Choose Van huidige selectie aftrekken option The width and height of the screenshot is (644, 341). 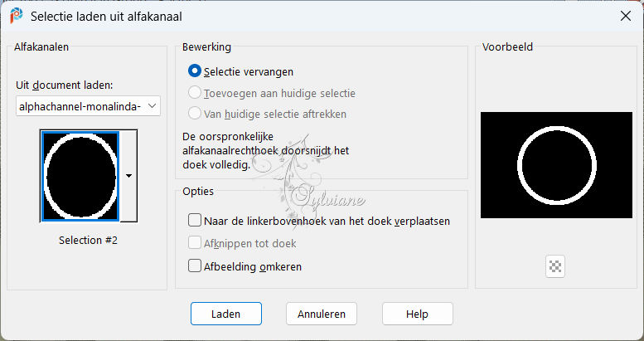(194, 113)
